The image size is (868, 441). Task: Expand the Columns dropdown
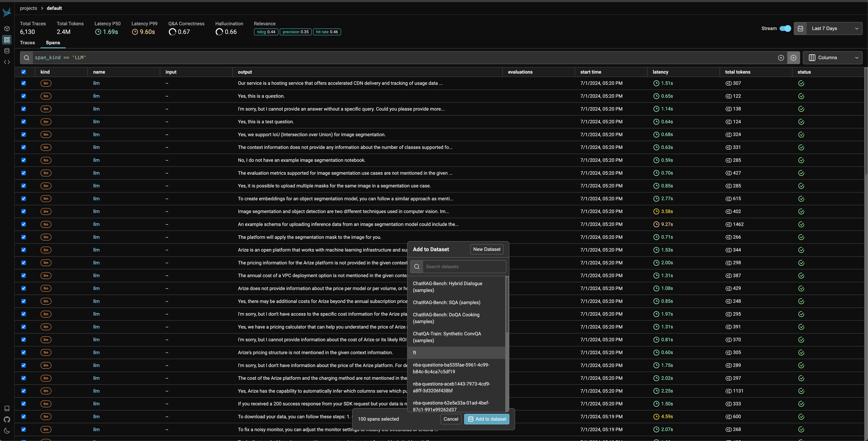[x=833, y=58]
